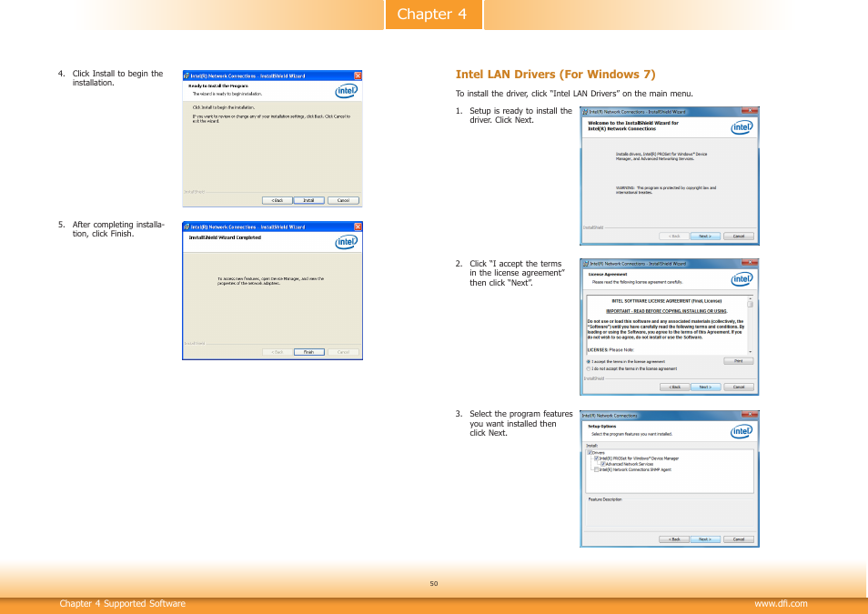Click greyed Cancel in Wizard Completed dialog
The width and height of the screenshot is (868, 614).
[x=343, y=352]
